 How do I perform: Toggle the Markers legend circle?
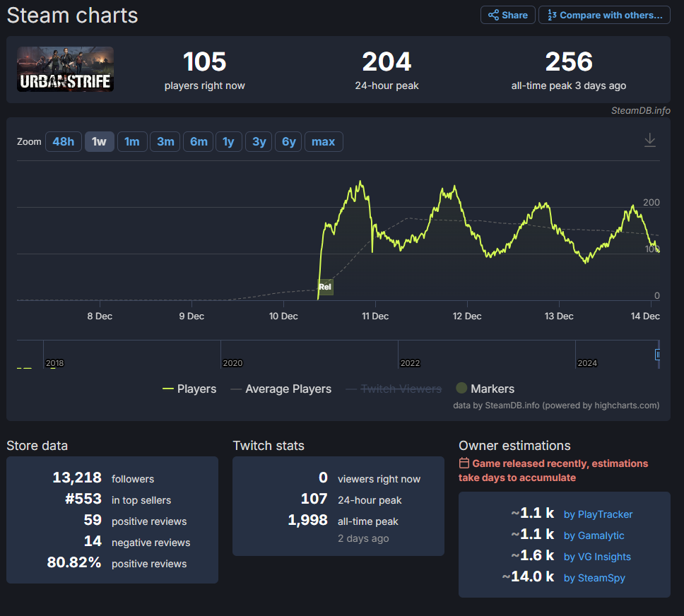(x=461, y=388)
